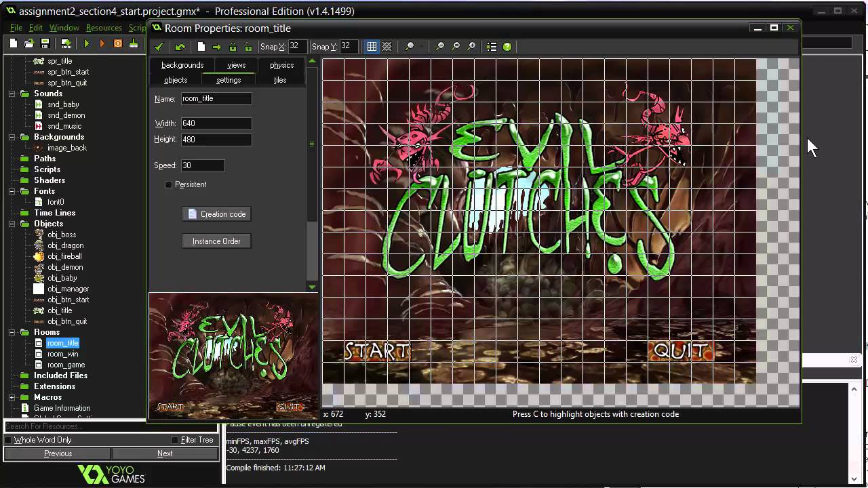Zoom out the room view

440,47
